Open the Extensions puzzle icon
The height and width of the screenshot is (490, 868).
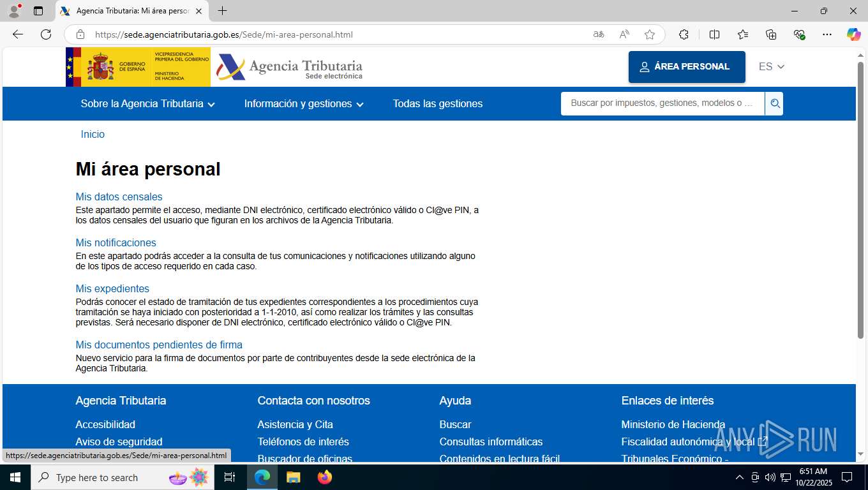point(684,34)
